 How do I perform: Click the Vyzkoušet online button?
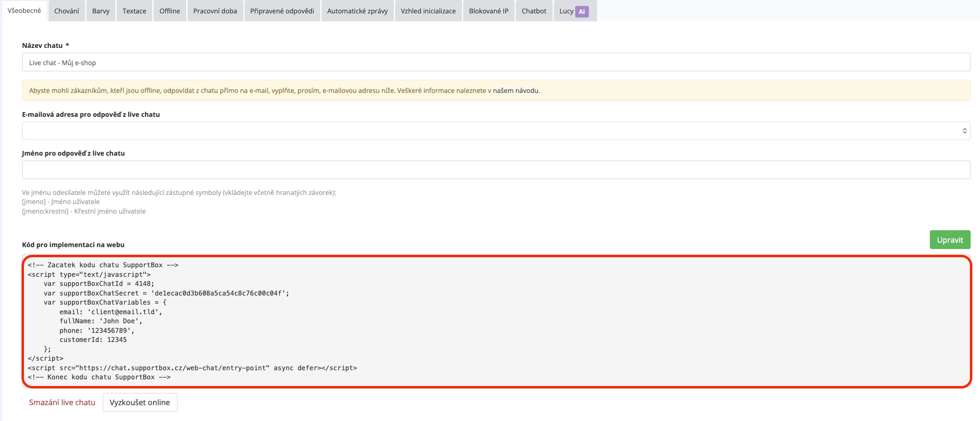click(x=140, y=402)
